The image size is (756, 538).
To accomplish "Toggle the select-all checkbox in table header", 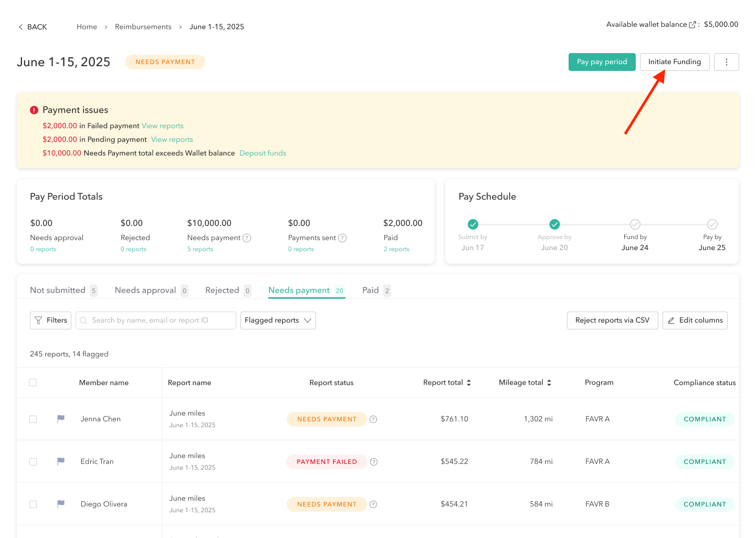I will (x=33, y=382).
